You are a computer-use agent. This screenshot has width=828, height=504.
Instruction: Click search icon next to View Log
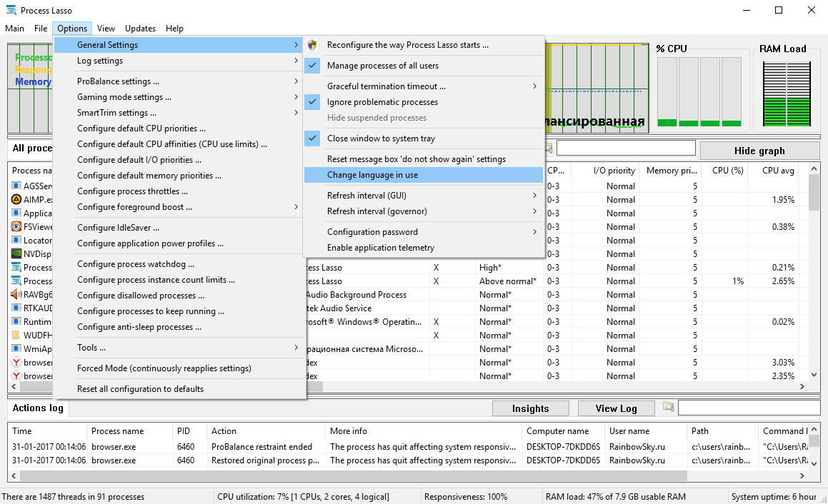click(669, 408)
